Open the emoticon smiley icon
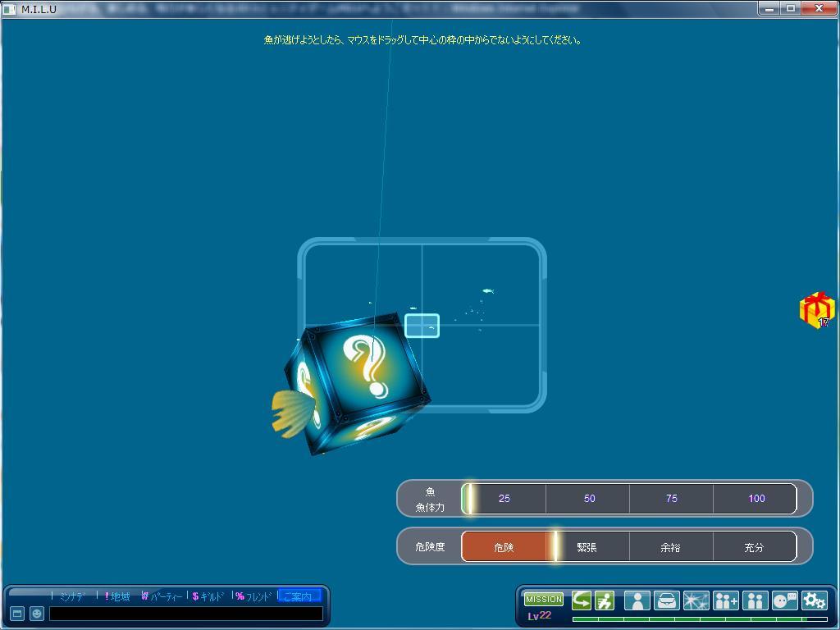840x630 pixels. coord(36,614)
